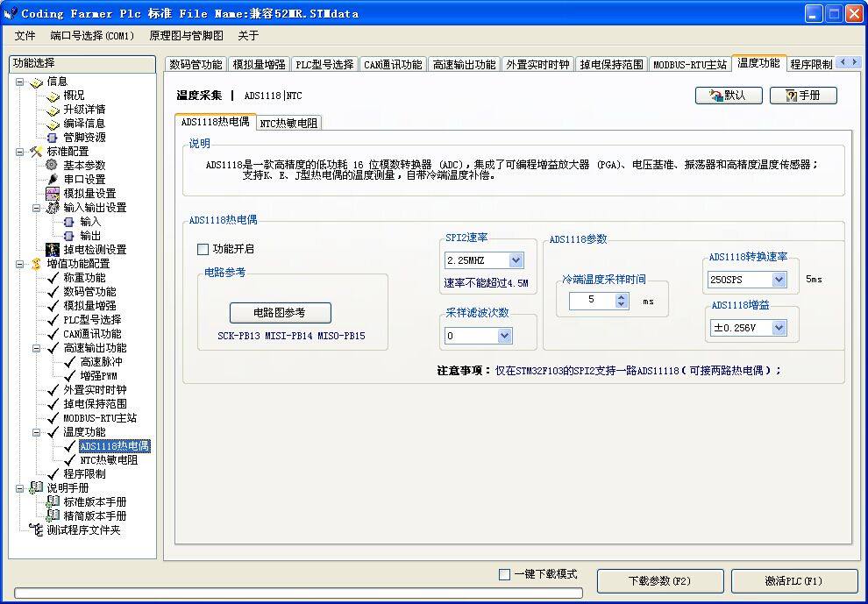Collapse the 输入输出设置 tree node
868x604 pixels.
coord(37,208)
